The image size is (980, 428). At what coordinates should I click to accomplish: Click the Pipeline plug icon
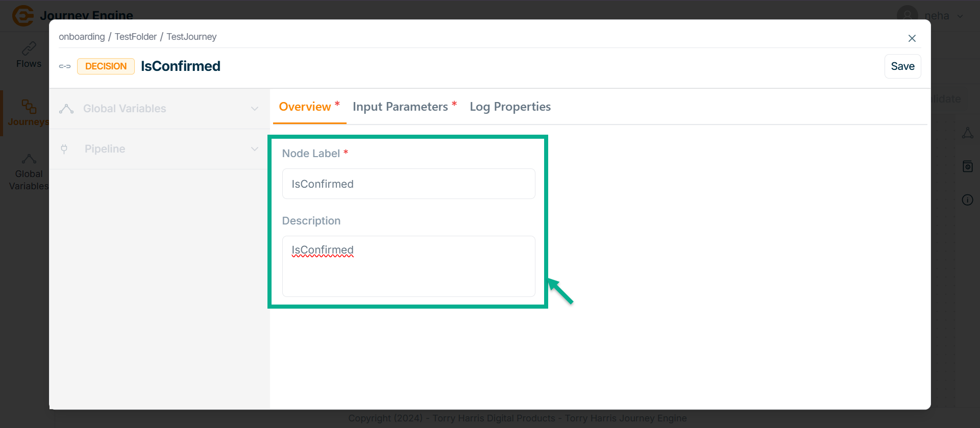click(64, 149)
